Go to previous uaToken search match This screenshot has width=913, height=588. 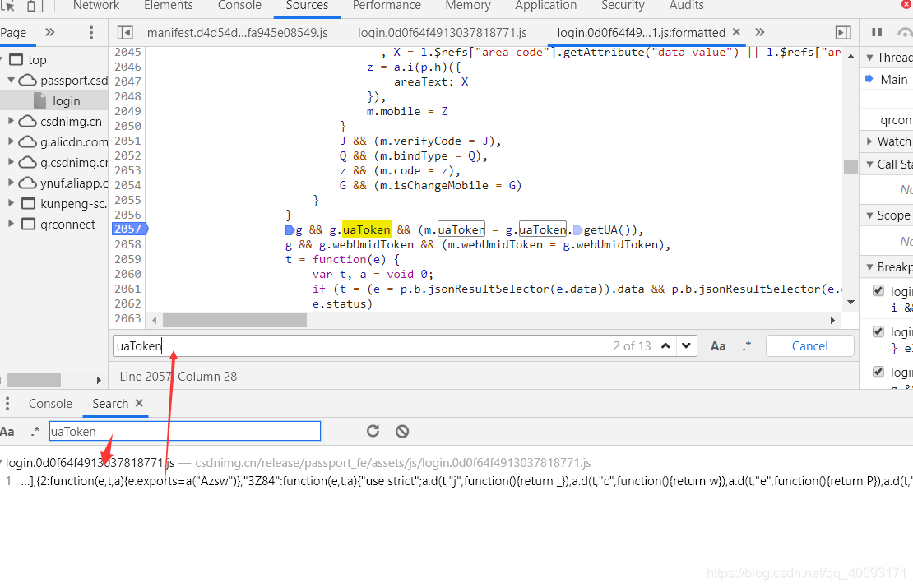(x=666, y=346)
